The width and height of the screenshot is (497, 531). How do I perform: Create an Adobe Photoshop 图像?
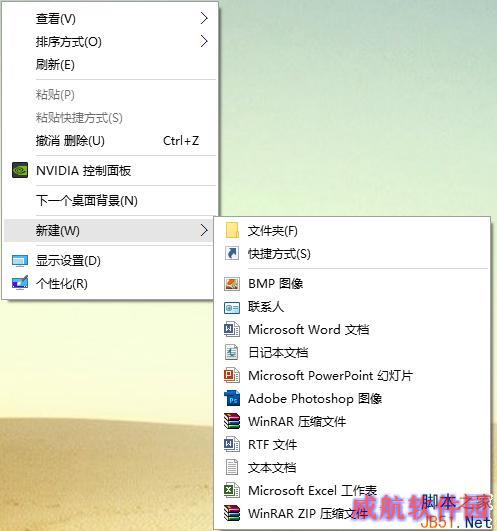point(352,399)
